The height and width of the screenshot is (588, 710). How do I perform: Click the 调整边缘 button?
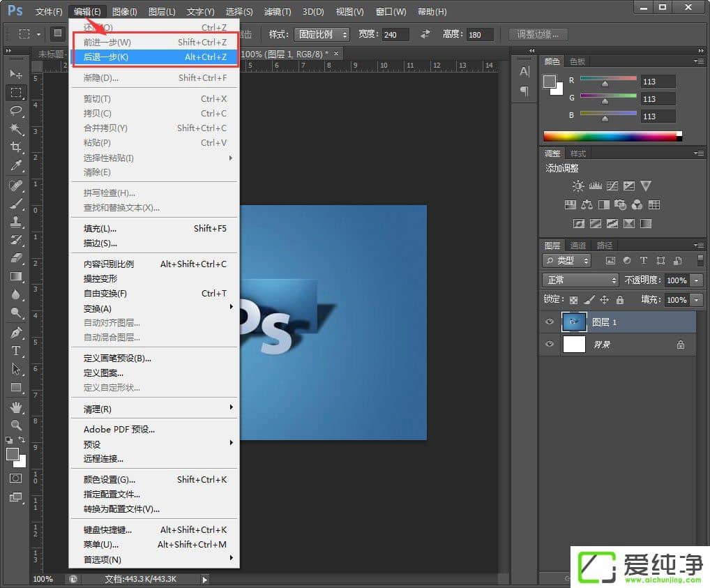click(x=538, y=34)
